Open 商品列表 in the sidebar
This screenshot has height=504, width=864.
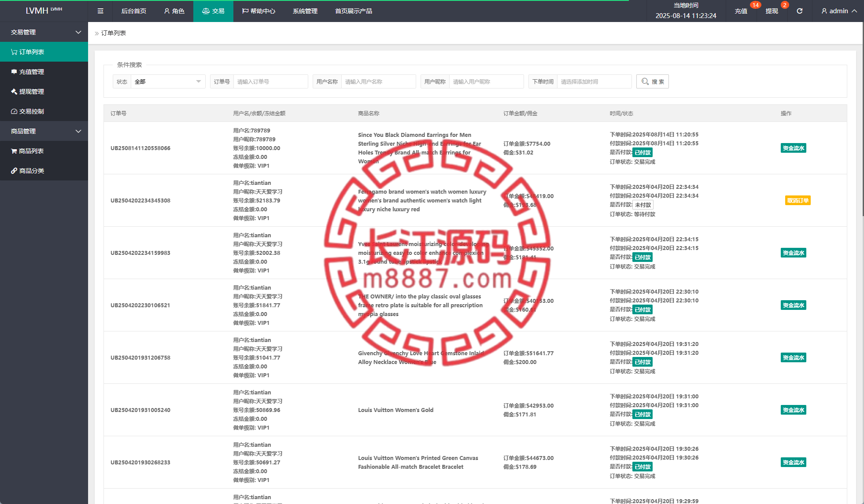(44, 151)
